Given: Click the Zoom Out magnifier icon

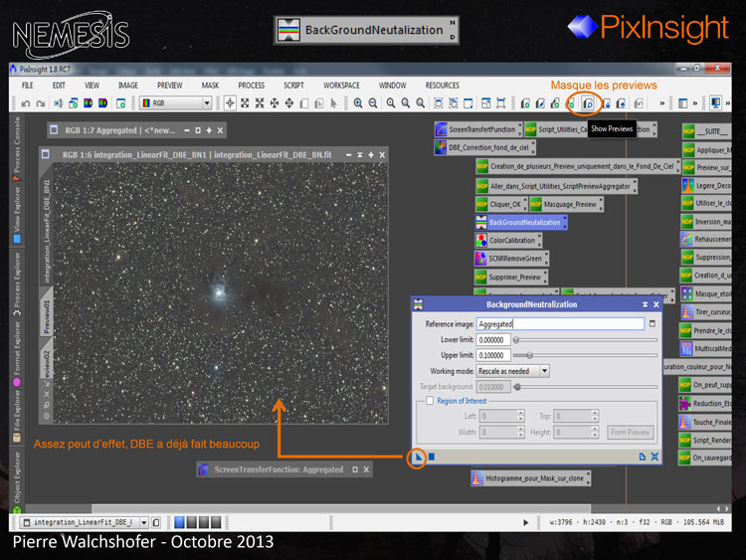Looking at the screenshot, I should point(373,103).
